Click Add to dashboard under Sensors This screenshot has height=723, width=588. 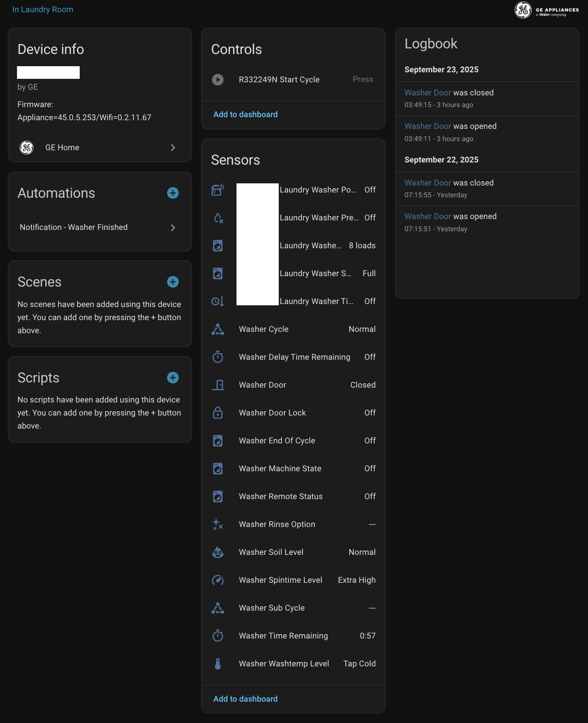[245, 699]
